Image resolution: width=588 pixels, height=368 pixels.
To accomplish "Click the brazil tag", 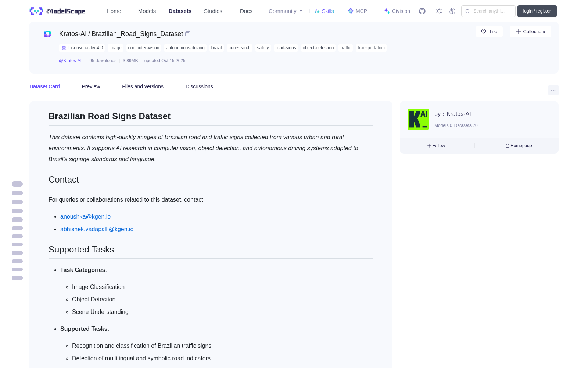I will pyautogui.click(x=216, y=48).
